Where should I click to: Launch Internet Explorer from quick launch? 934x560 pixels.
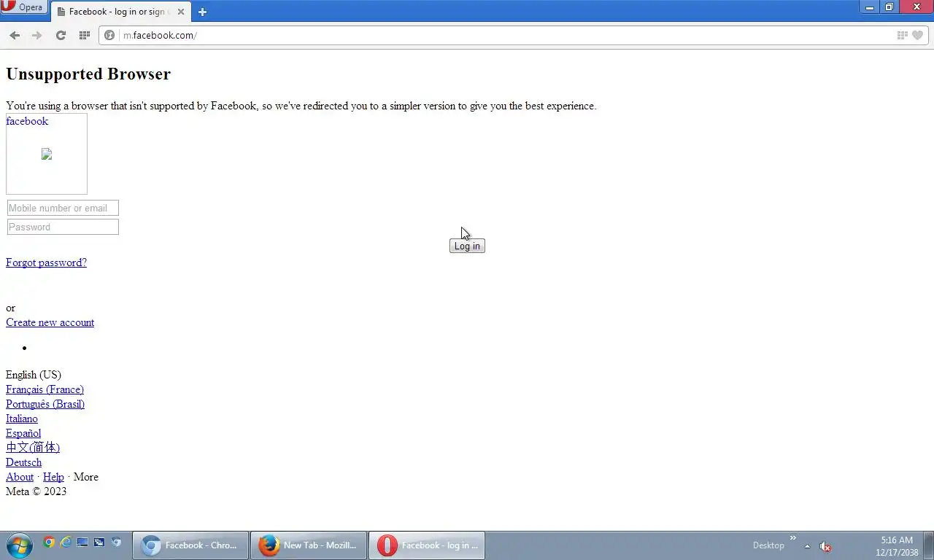click(66, 542)
